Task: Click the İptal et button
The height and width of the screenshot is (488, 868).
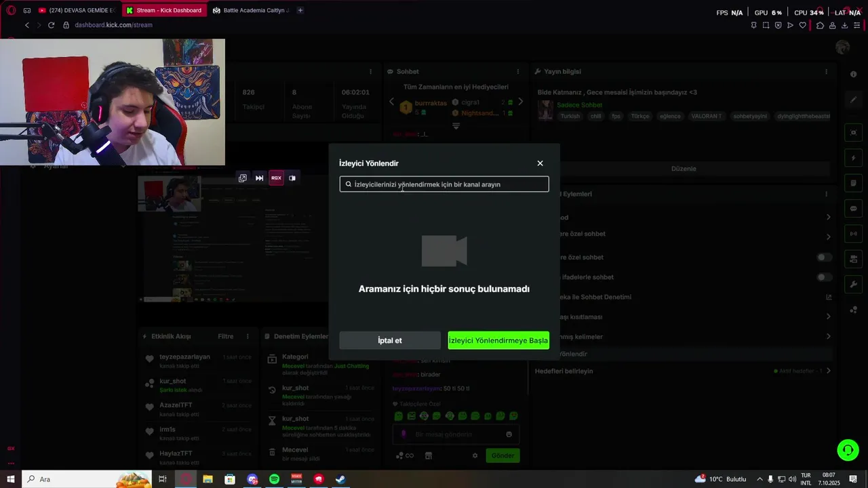Action: point(390,340)
